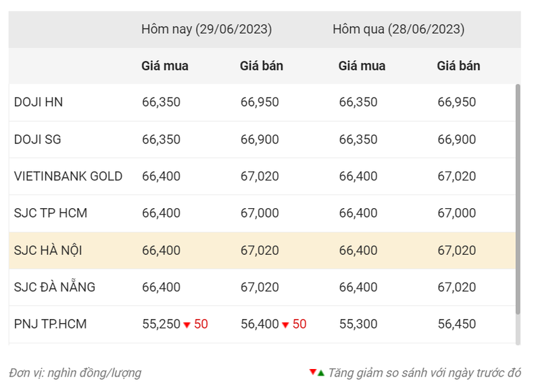Viewport: 534px width, 392px height.
Task: Click red down arrow beside PNJ 55,250 price
Action: (x=187, y=325)
